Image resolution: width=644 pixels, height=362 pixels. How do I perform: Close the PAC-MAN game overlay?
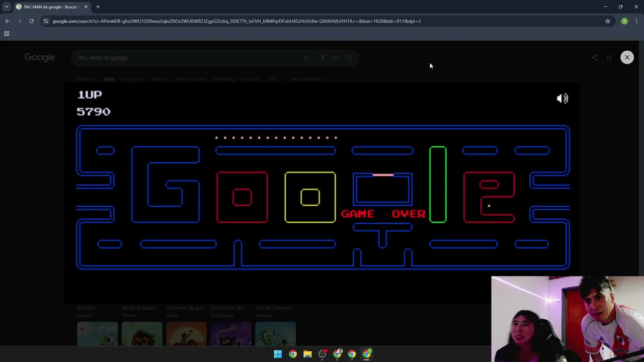627,57
